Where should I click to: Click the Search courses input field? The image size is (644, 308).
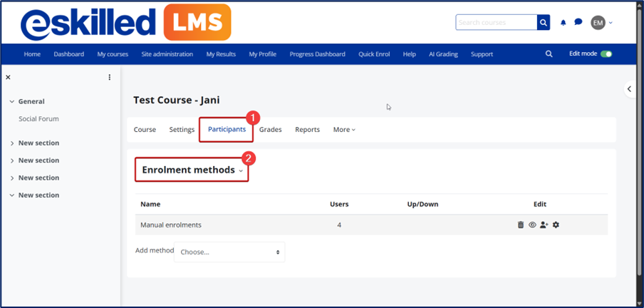point(496,23)
